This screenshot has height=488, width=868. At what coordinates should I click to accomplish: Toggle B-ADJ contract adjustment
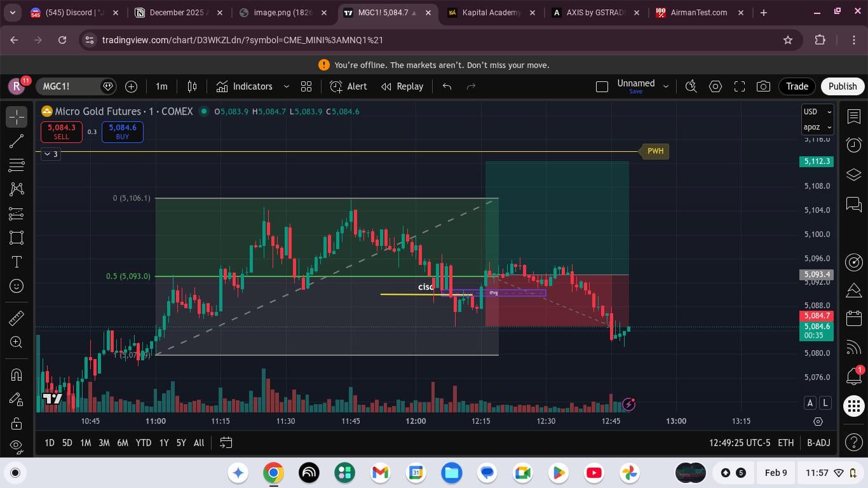818,443
